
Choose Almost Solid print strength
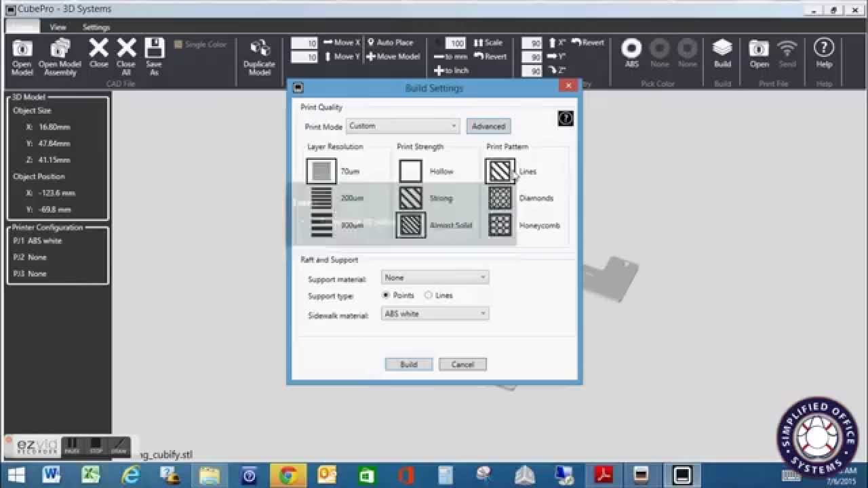[x=410, y=225]
